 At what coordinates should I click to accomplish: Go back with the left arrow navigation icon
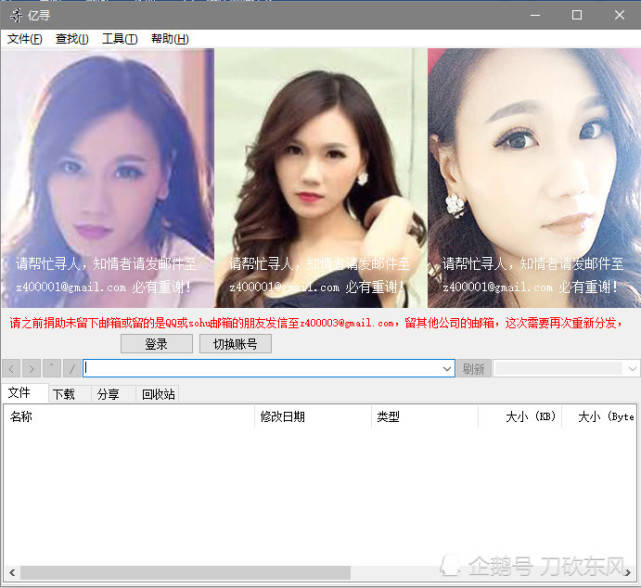point(11,369)
